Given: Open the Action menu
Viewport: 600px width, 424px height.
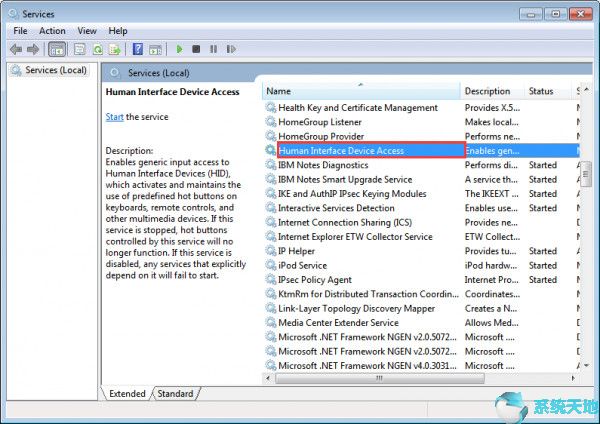Looking at the screenshot, I should pos(52,31).
